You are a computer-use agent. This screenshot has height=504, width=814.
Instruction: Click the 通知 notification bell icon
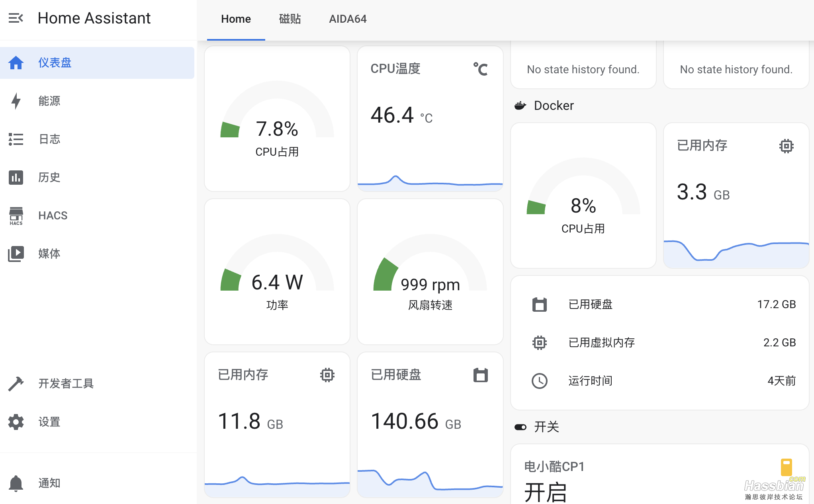point(16,483)
